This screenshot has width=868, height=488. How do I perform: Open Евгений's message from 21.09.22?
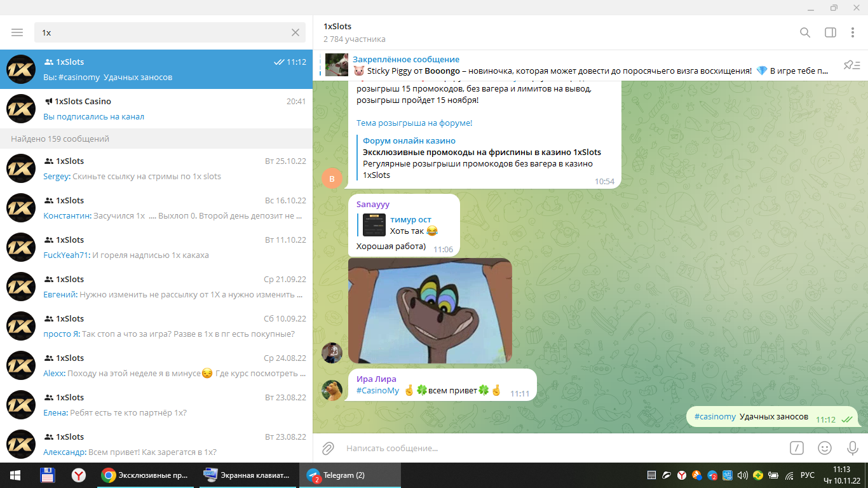click(x=156, y=287)
